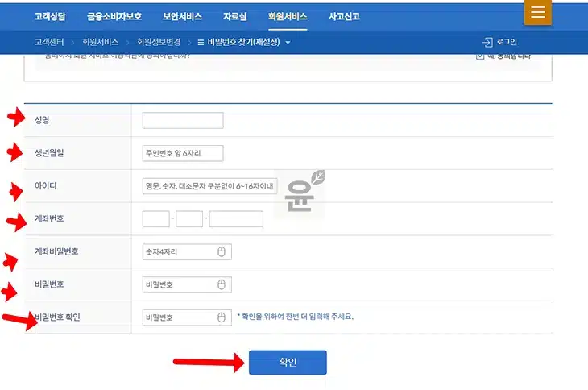Focus the 성명 name input field
588x390 pixels.
[183, 120]
